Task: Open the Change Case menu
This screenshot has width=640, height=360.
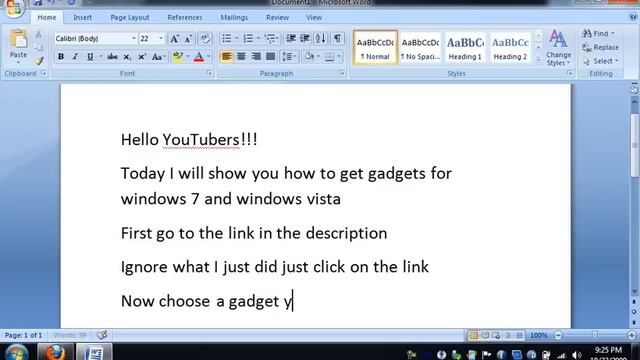Action: (x=158, y=57)
